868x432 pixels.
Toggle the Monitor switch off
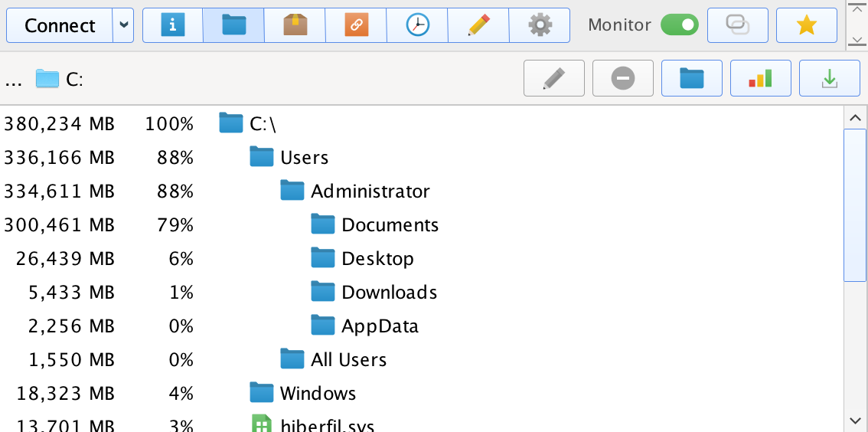pyautogui.click(x=679, y=25)
